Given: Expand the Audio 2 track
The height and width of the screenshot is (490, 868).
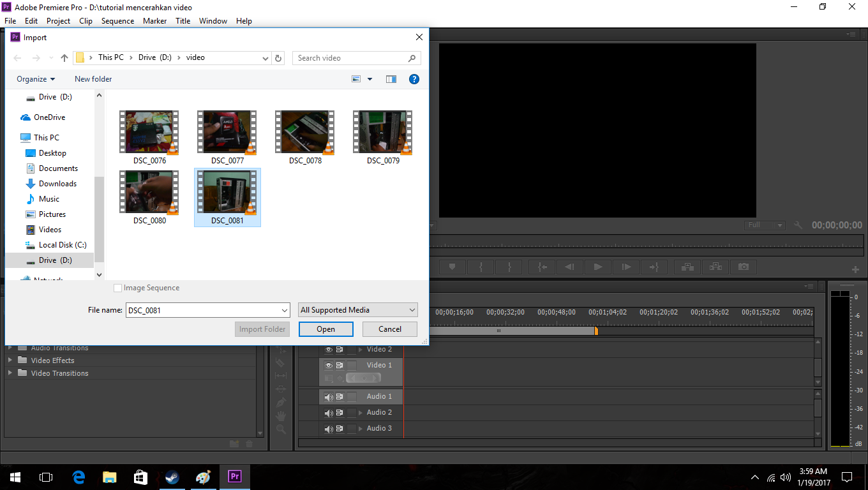Looking at the screenshot, I should 361,413.
